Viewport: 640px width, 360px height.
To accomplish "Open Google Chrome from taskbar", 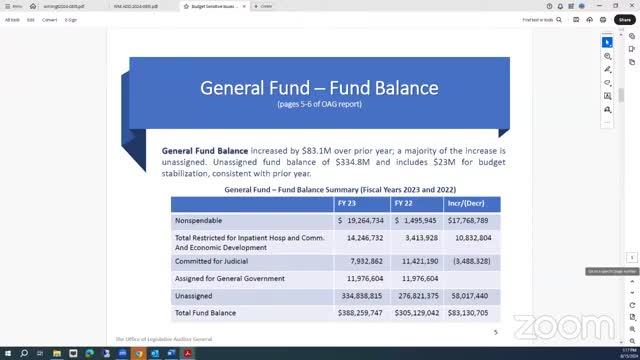I will [x=139, y=353].
